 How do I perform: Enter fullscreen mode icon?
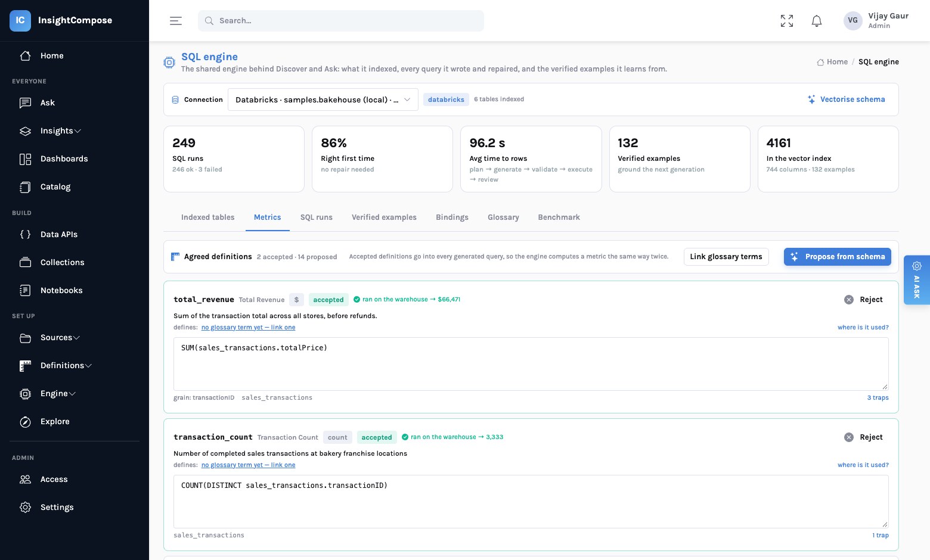787,21
